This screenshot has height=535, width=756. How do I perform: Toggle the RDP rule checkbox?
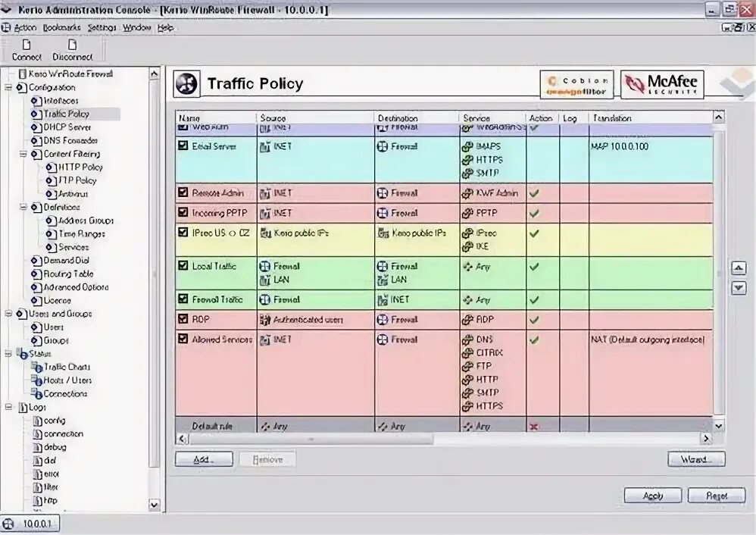point(183,319)
